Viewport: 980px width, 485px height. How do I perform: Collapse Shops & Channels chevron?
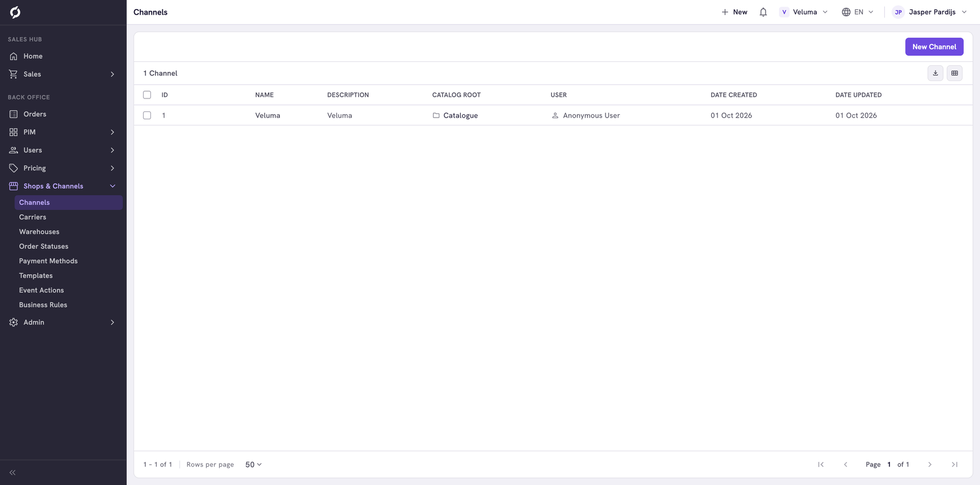112,186
